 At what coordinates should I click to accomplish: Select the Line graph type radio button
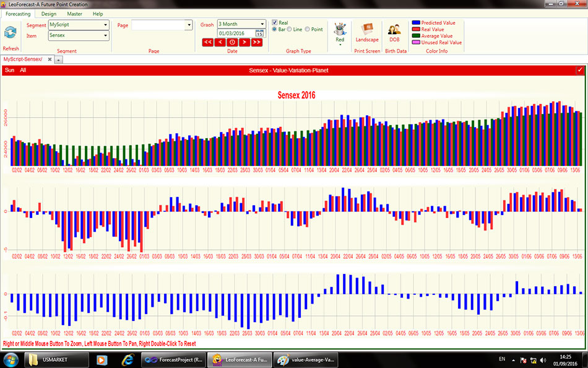pyautogui.click(x=290, y=29)
